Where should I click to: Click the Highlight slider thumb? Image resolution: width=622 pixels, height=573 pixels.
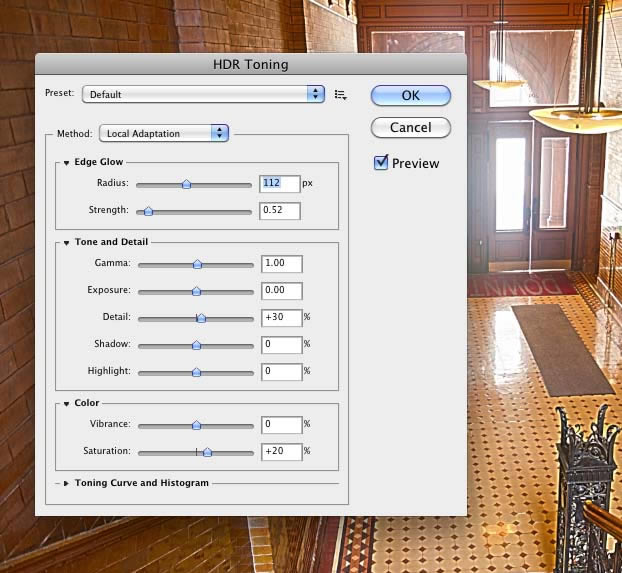[x=196, y=372]
